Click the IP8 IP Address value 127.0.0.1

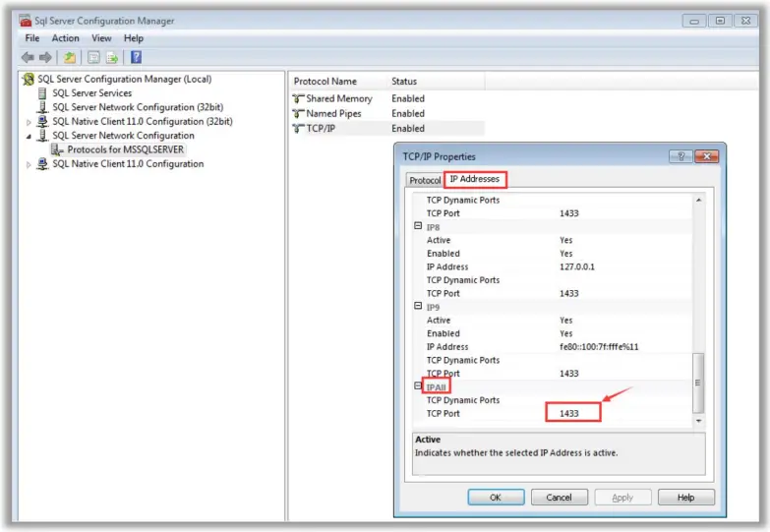coord(577,266)
